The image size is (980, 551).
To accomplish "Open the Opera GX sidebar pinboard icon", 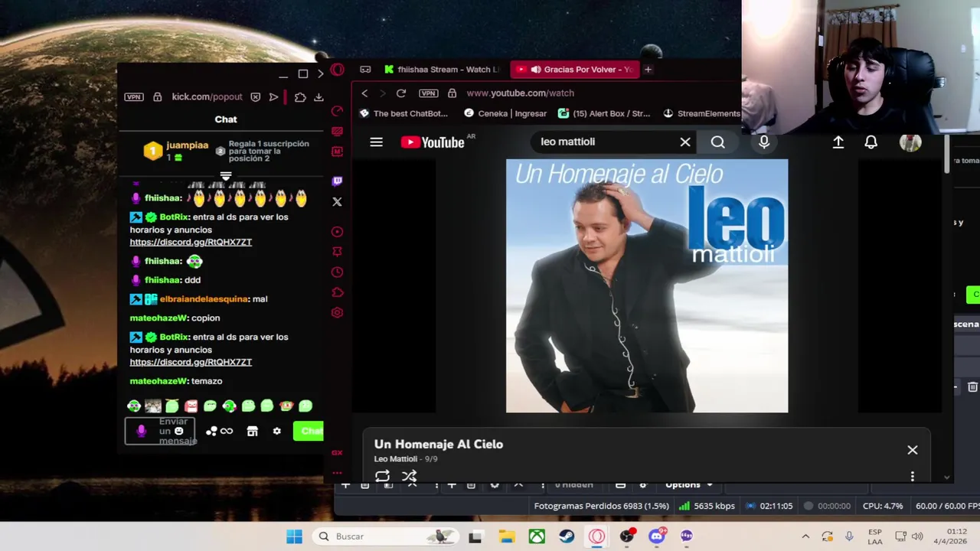I will (x=337, y=252).
